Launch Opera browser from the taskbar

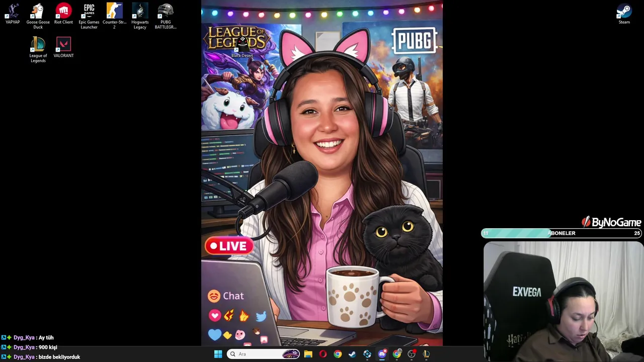(323, 354)
